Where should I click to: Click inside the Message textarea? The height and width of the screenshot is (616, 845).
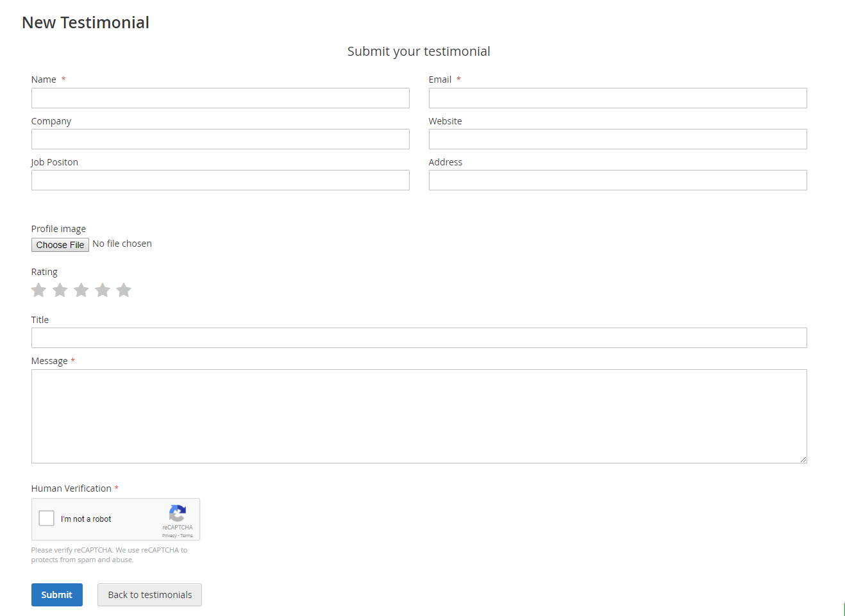click(419, 416)
